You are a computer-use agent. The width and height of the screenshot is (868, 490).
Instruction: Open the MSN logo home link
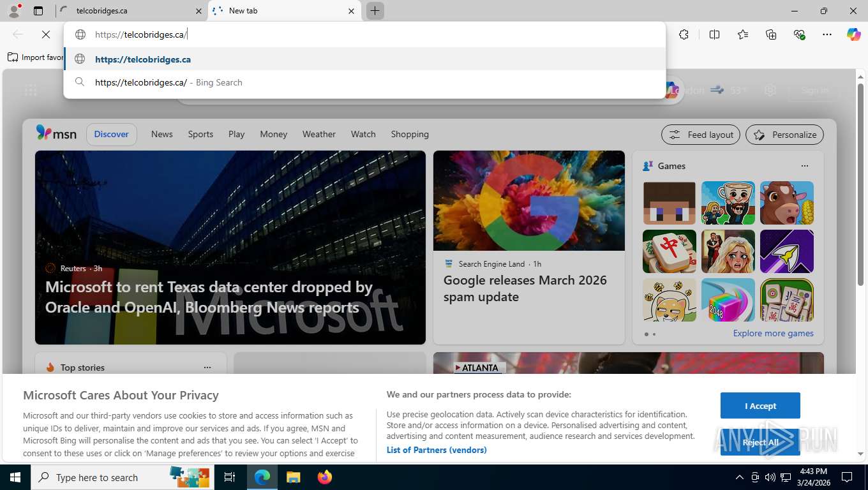click(56, 133)
